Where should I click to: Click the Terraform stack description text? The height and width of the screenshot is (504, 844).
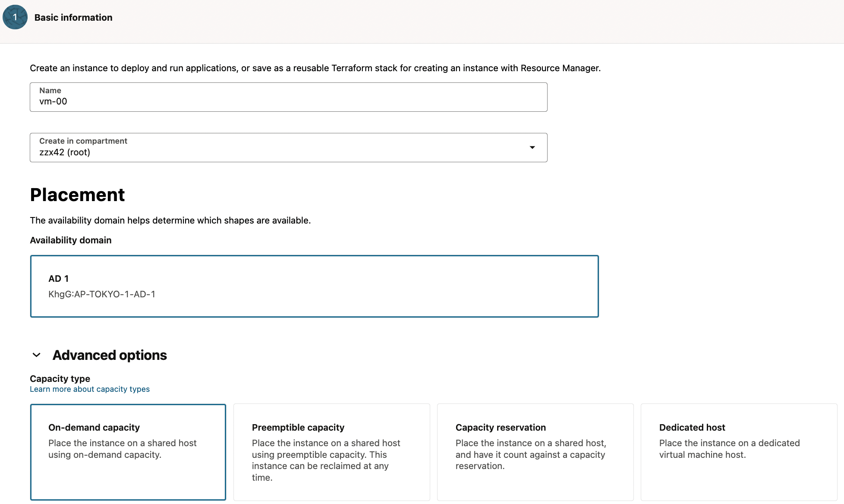[x=315, y=68]
